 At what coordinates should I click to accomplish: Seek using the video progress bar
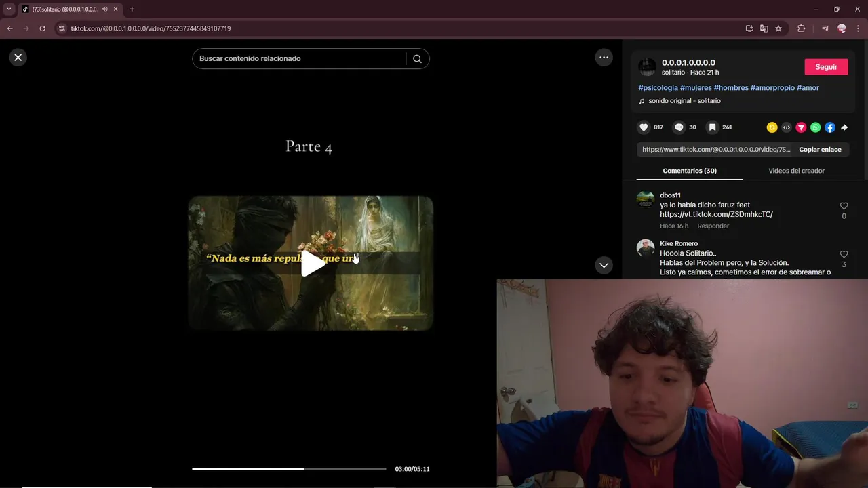pyautogui.click(x=289, y=469)
